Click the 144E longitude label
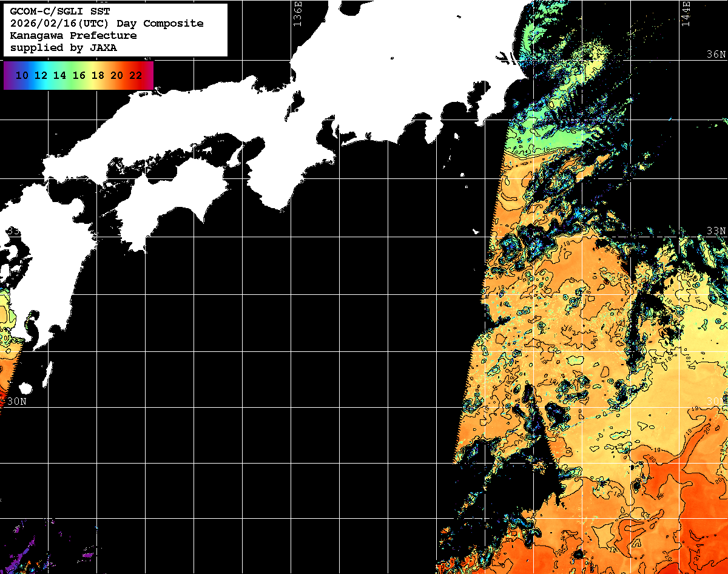 click(x=686, y=12)
